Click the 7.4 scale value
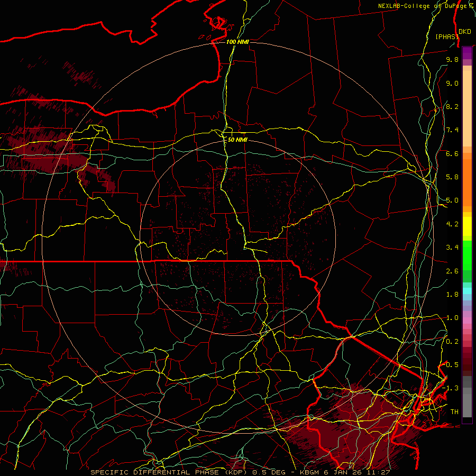The height and width of the screenshot is (476, 476). tap(452, 130)
